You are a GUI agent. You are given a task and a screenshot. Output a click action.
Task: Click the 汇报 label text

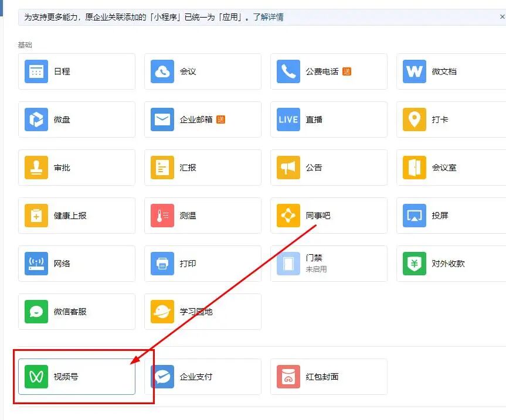(x=188, y=168)
